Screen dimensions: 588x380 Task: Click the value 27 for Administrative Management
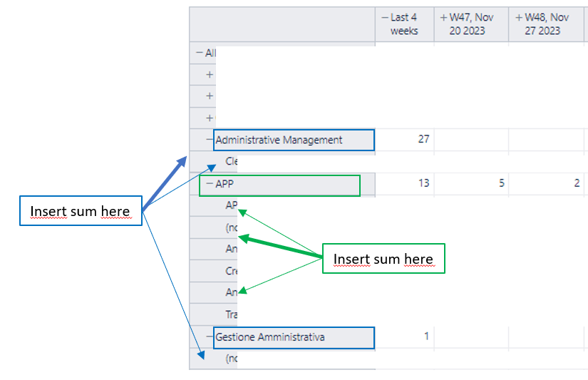[x=424, y=139]
